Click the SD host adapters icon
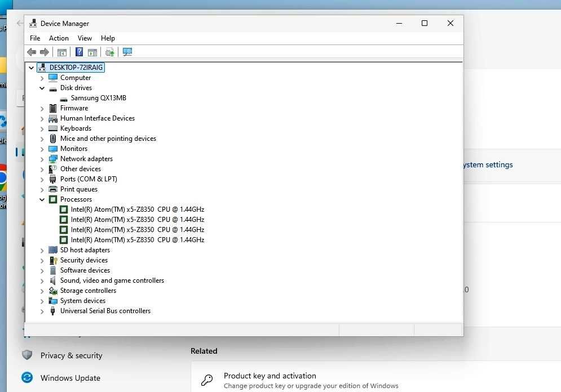Viewport: 561px width, 392px height. coord(53,250)
